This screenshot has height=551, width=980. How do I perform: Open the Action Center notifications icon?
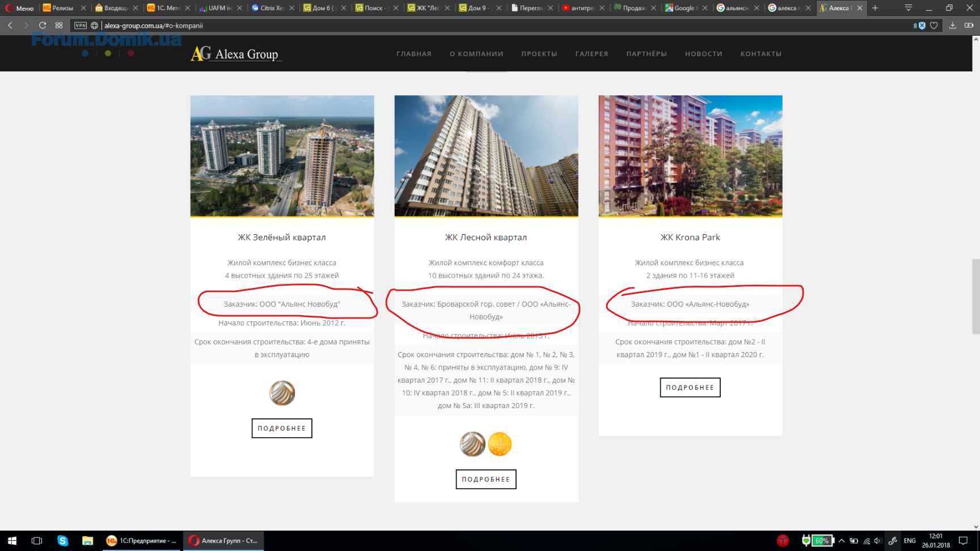[963, 541]
